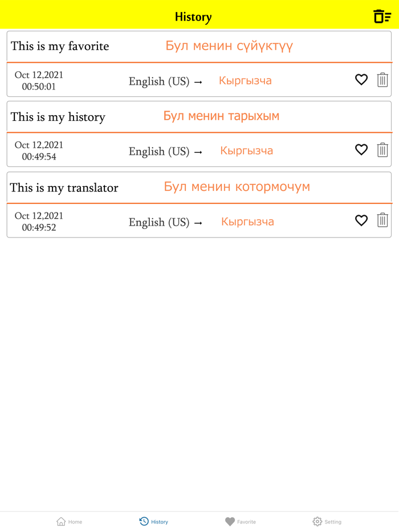Viewport: 399px width, 532px height.
Task: Delete the 'This is my history' entry via trash icon
Action: (x=382, y=150)
